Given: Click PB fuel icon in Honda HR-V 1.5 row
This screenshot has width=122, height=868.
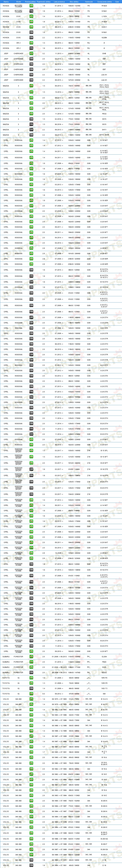Looking at the screenshot, I should (x=31, y=43).
